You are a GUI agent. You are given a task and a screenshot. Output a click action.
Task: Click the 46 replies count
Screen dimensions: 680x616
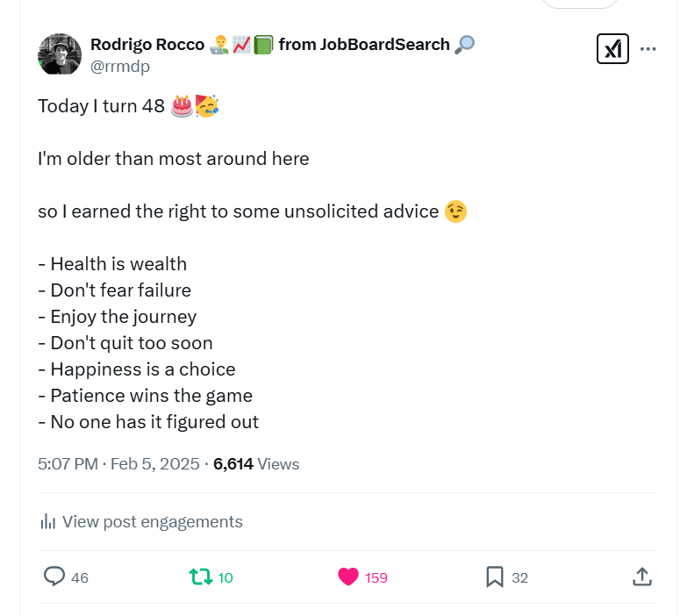[80, 577]
